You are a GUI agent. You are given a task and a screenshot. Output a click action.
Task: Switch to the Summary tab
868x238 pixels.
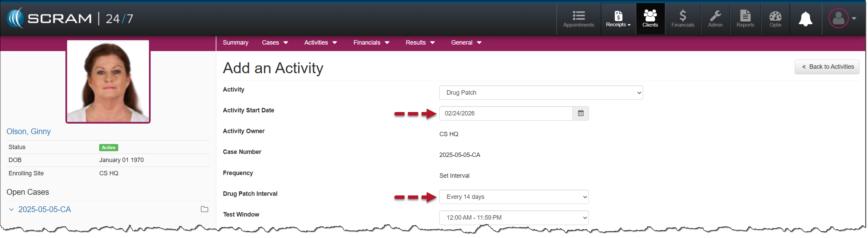[x=235, y=43]
